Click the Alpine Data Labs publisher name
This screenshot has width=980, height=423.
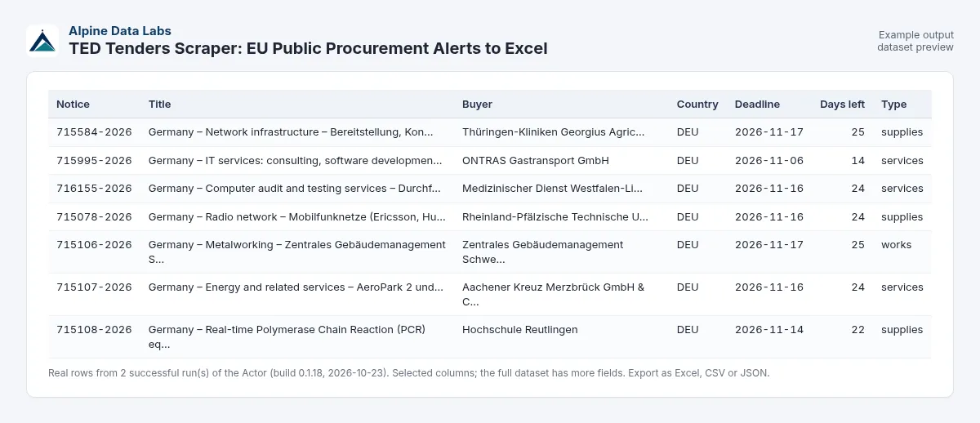120,31
